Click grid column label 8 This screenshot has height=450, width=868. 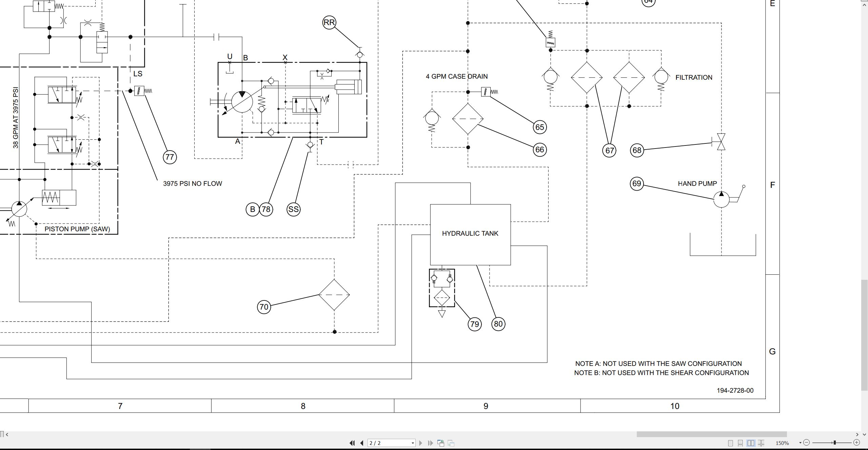point(303,406)
